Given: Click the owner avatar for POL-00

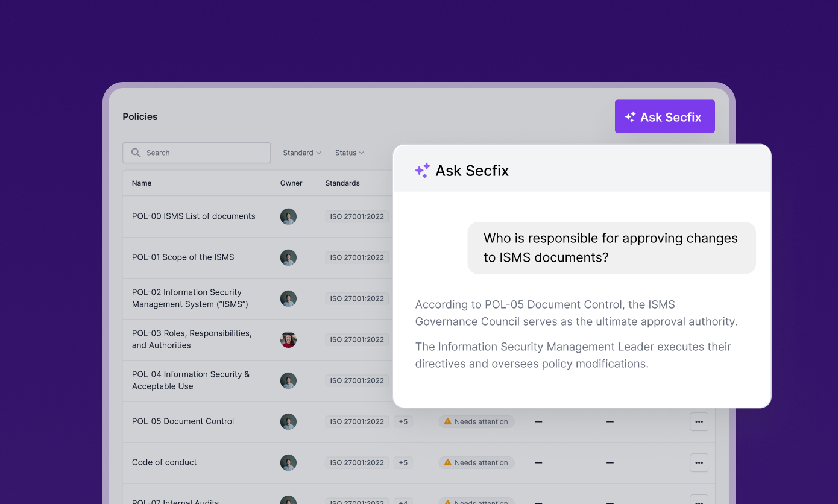Looking at the screenshot, I should (288, 216).
